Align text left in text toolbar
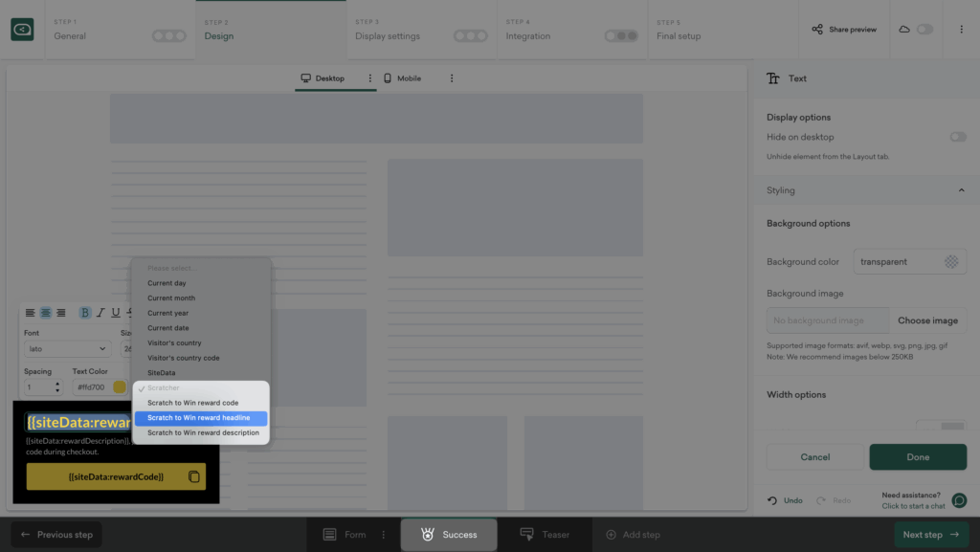Image resolution: width=980 pixels, height=552 pixels. pos(30,313)
